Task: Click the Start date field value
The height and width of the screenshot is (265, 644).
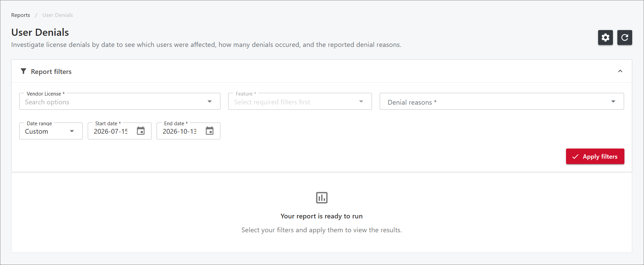Action: point(111,131)
